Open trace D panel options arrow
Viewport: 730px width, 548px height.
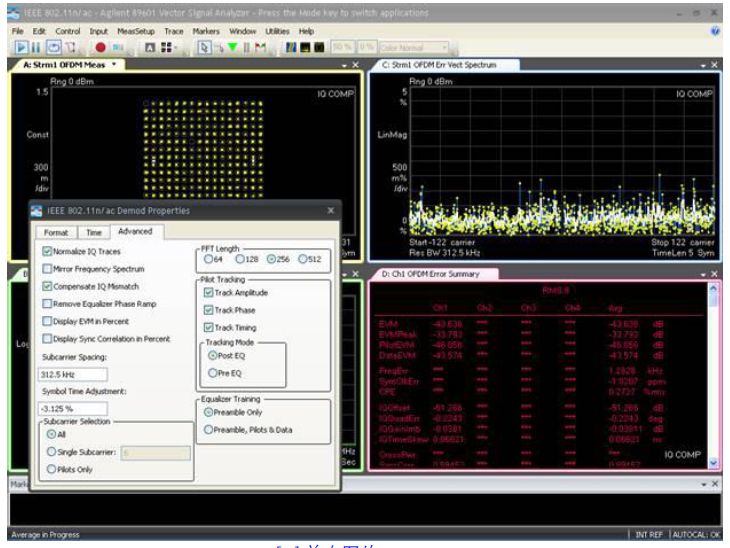[x=703, y=275]
